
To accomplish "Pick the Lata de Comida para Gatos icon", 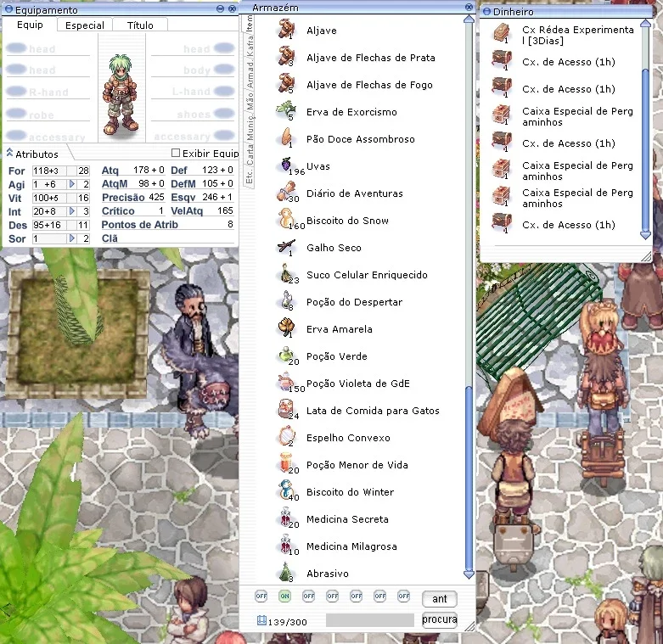I will (286, 409).
